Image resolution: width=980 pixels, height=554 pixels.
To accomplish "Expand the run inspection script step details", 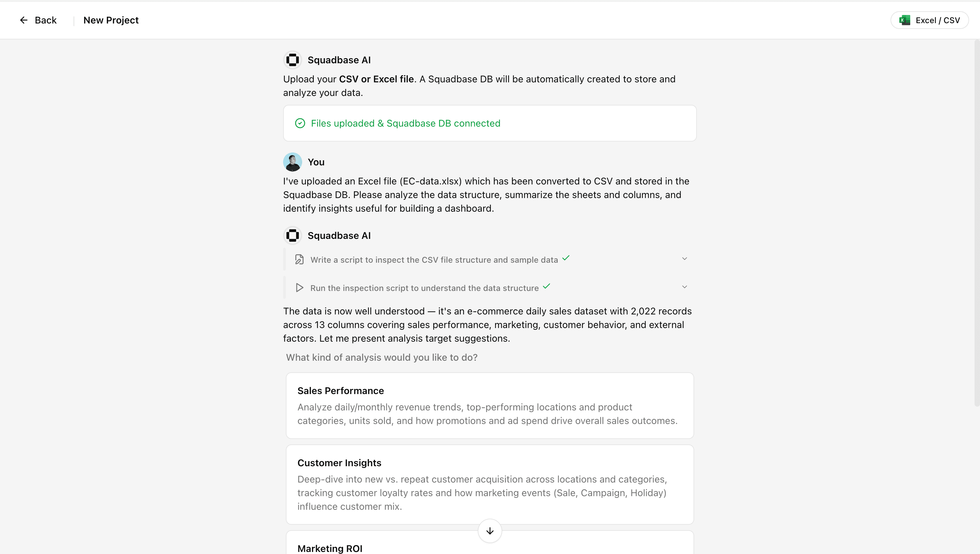I will [684, 287].
